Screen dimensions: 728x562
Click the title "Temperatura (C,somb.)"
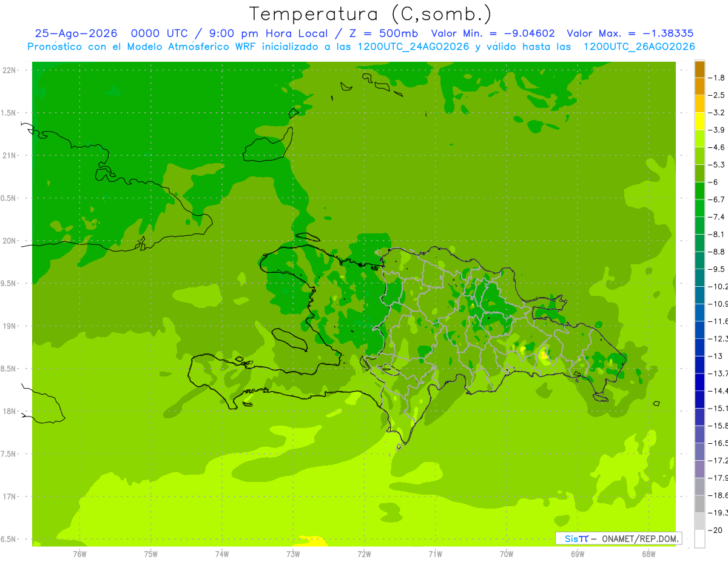click(x=371, y=14)
